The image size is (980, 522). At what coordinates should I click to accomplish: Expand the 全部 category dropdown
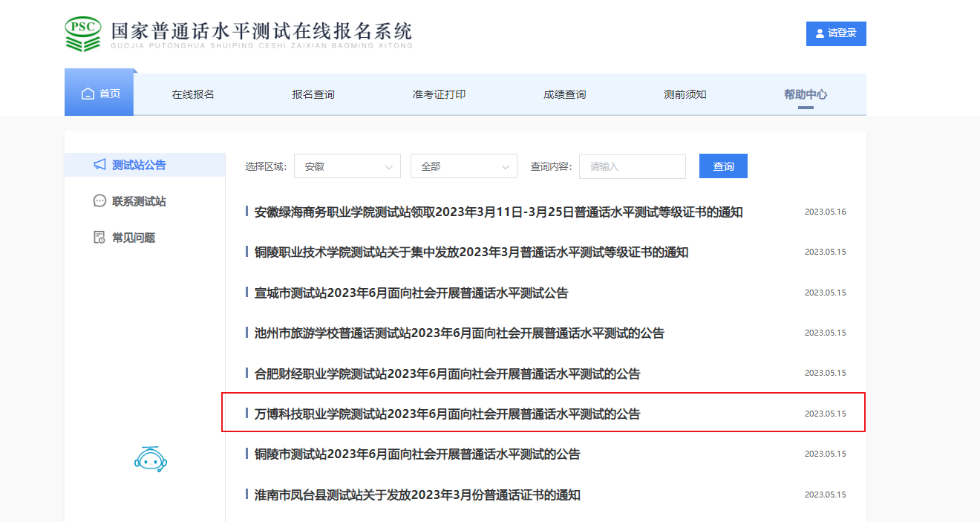pyautogui.click(x=463, y=166)
